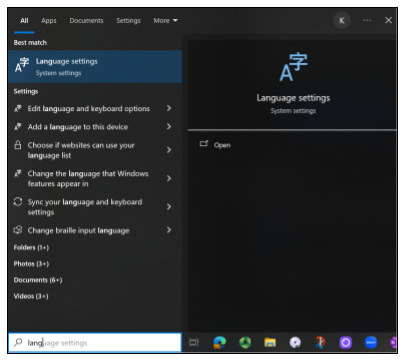Image resolution: width=409 pixels, height=360 pixels.
Task: Click language icon beside Change the language that Windows
Action: point(18,173)
